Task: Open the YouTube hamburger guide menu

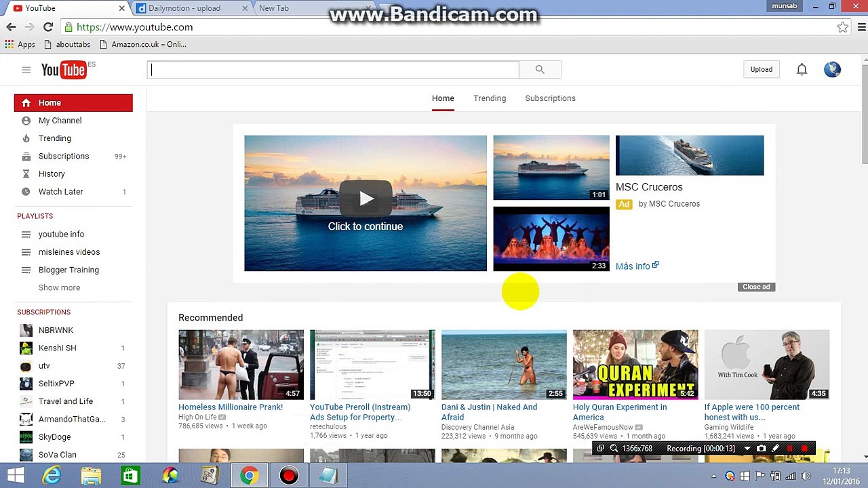Action: [26, 70]
